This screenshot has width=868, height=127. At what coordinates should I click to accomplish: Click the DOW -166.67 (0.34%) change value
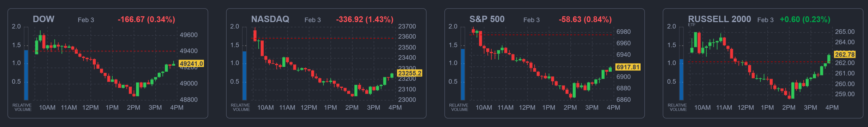(146, 19)
